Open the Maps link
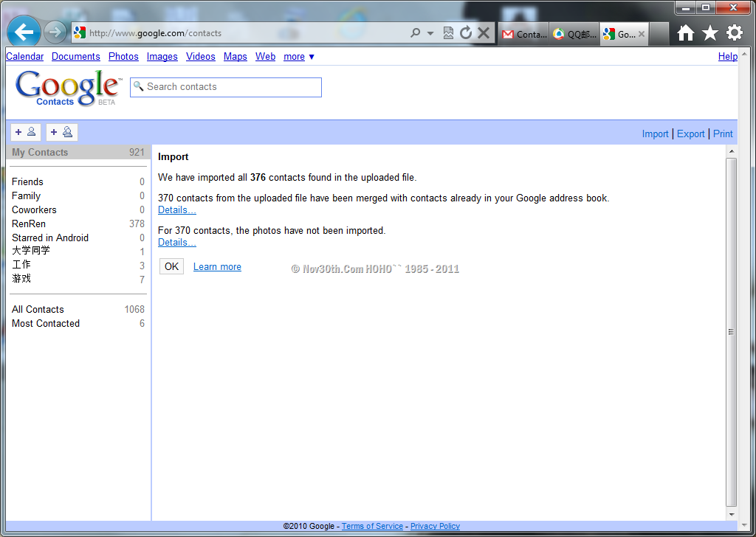Screen dimensions: 756x537 236,56
